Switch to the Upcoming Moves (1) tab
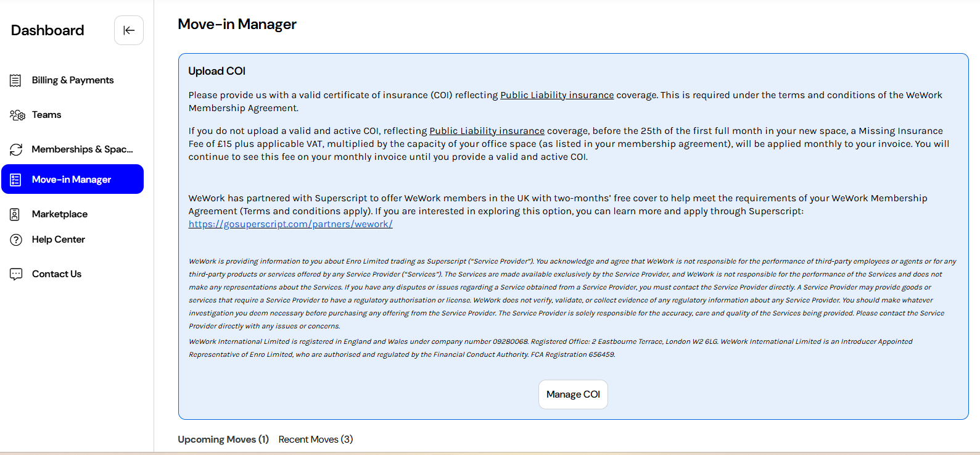The width and height of the screenshot is (980, 455). click(223, 440)
